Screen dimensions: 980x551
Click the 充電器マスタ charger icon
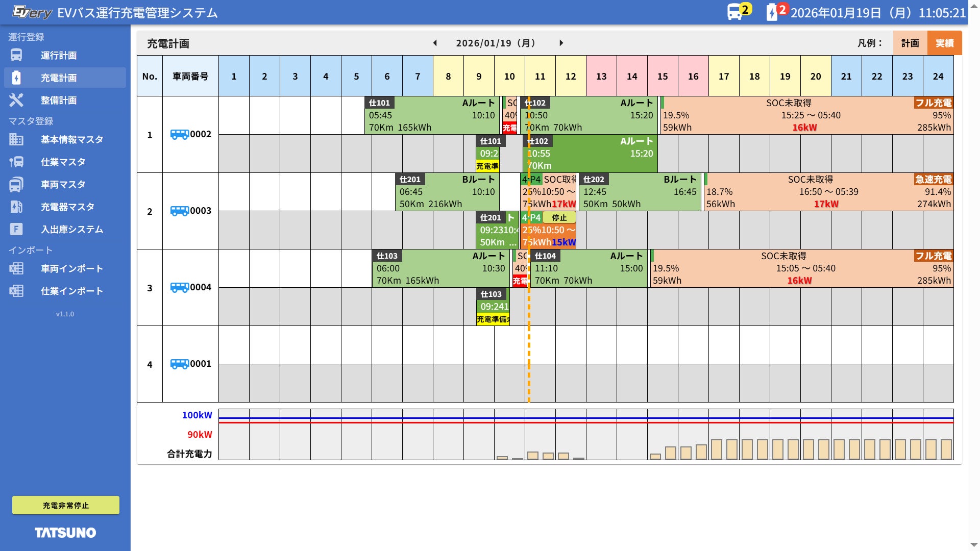(x=16, y=207)
